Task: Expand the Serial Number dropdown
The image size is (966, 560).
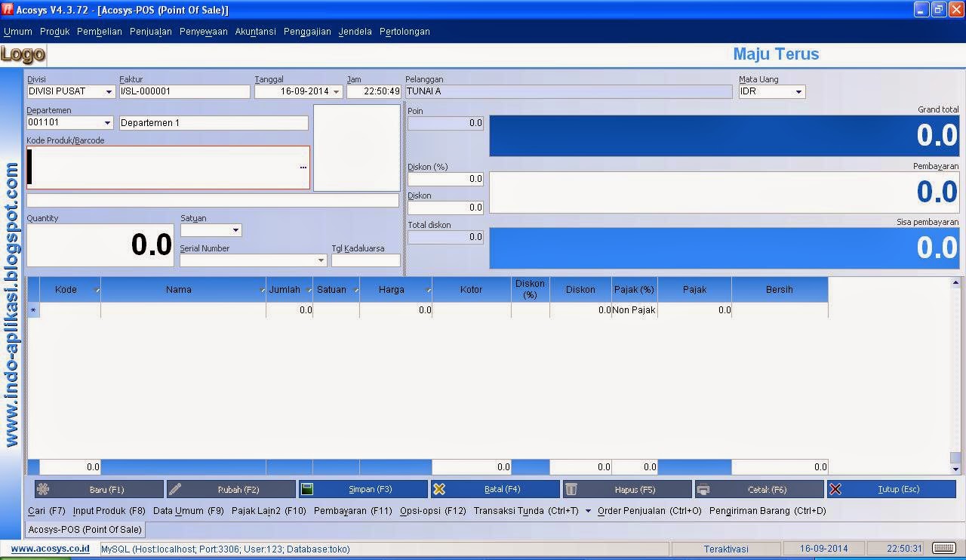Action: pos(321,260)
